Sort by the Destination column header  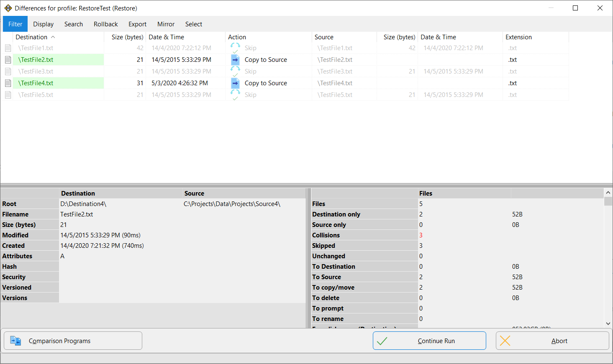[32, 37]
